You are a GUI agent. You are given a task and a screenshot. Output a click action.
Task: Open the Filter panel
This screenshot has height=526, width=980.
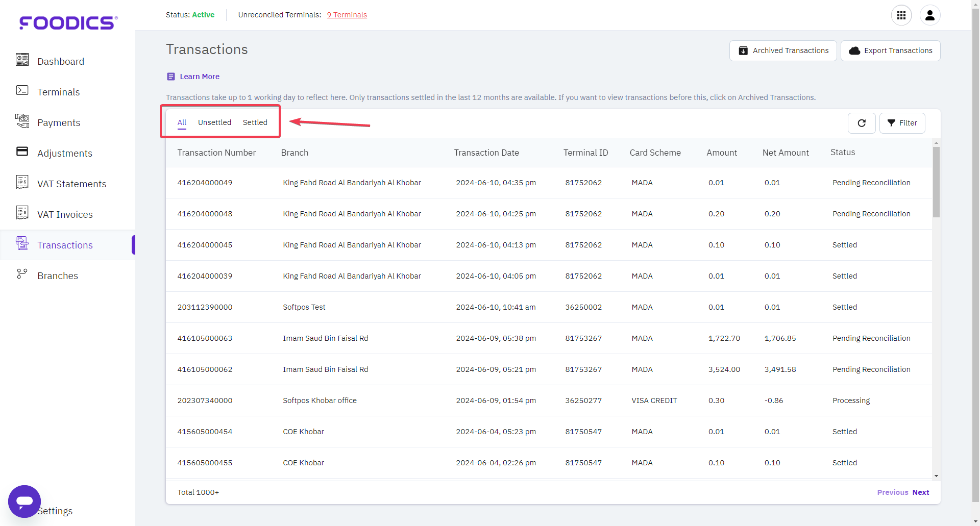pyautogui.click(x=902, y=123)
